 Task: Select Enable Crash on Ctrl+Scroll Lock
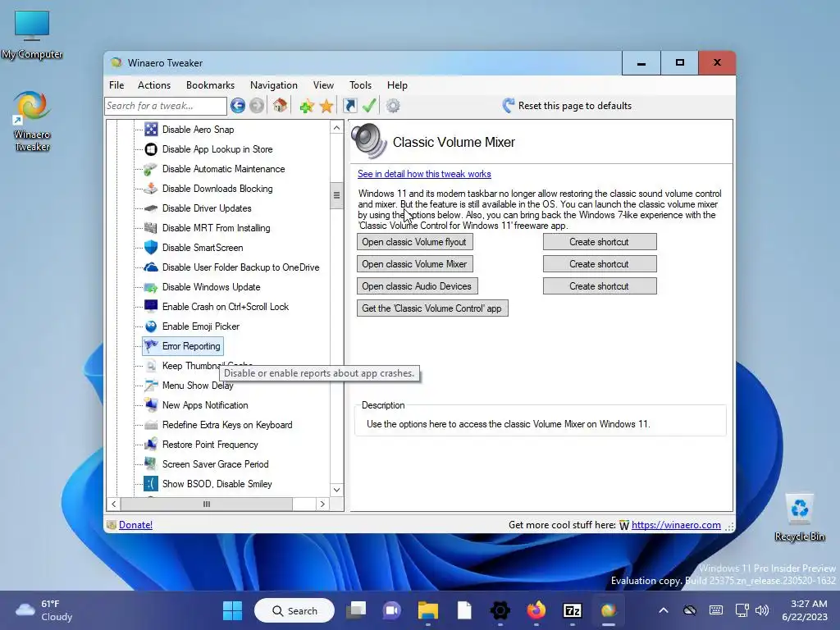pyautogui.click(x=225, y=307)
